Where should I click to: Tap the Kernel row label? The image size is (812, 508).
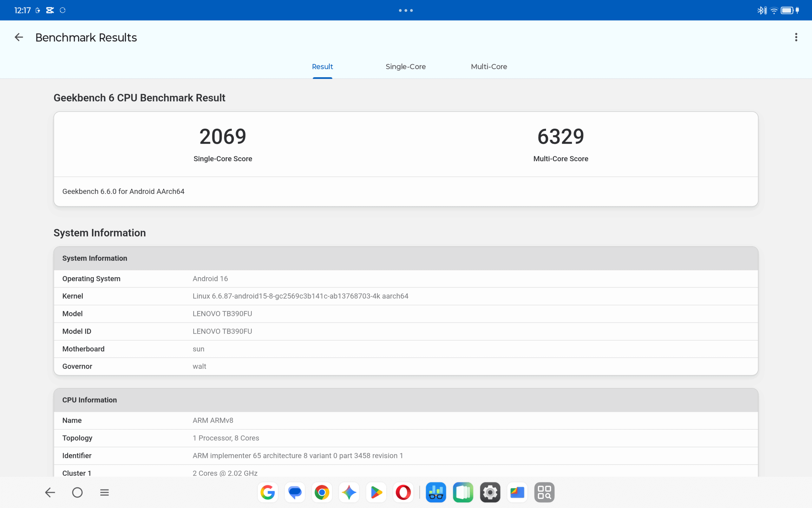[72, 296]
